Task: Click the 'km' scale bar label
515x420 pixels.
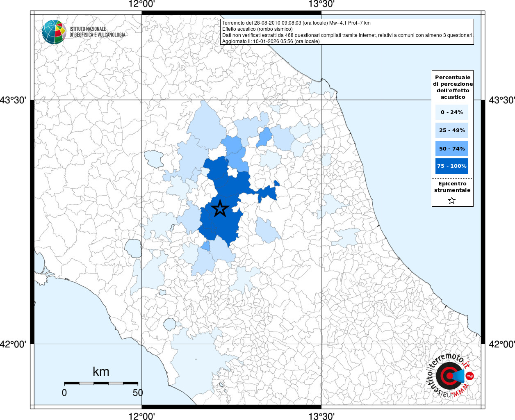Action: tap(101, 372)
